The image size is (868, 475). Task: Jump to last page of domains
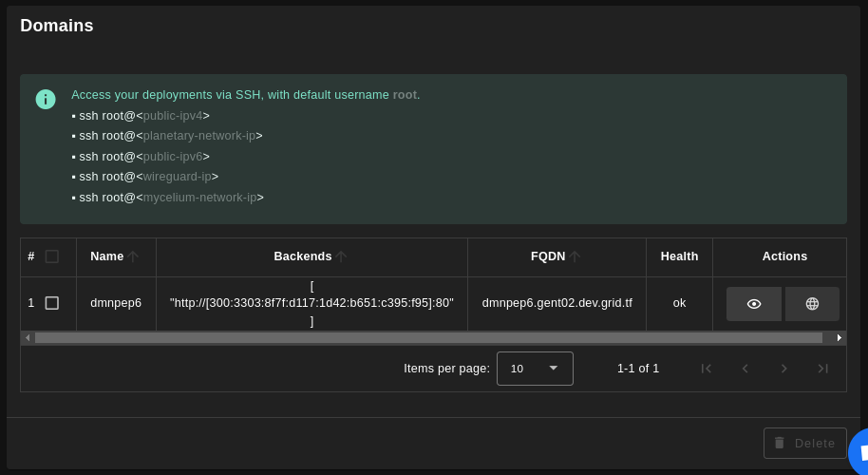823,369
